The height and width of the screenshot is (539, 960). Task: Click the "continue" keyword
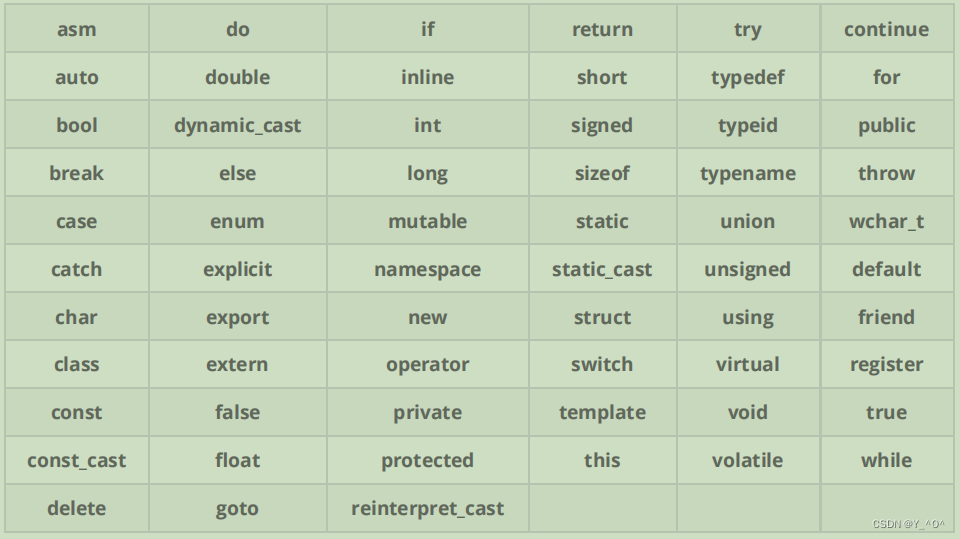pyautogui.click(x=886, y=29)
